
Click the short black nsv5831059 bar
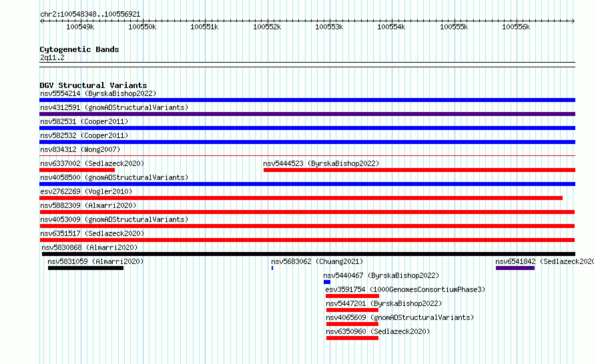point(85,268)
